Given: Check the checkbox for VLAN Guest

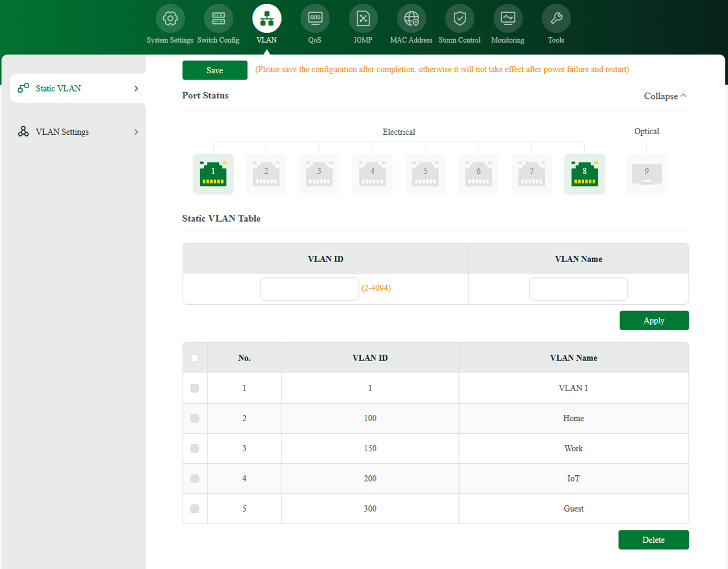Looking at the screenshot, I should click(x=195, y=508).
